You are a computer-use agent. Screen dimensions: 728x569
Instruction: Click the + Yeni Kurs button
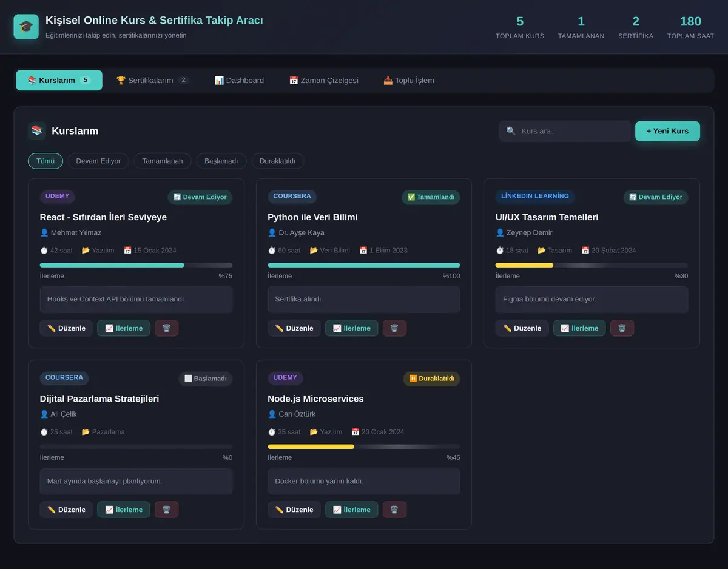click(x=667, y=131)
